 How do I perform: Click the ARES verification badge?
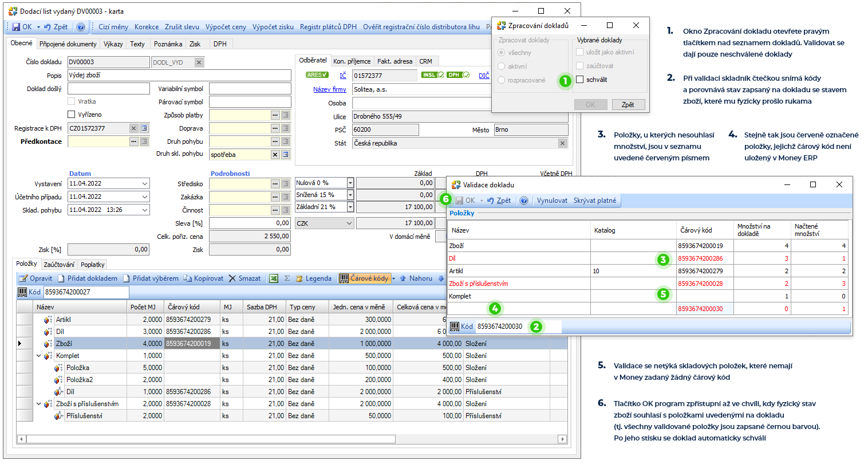(x=317, y=75)
